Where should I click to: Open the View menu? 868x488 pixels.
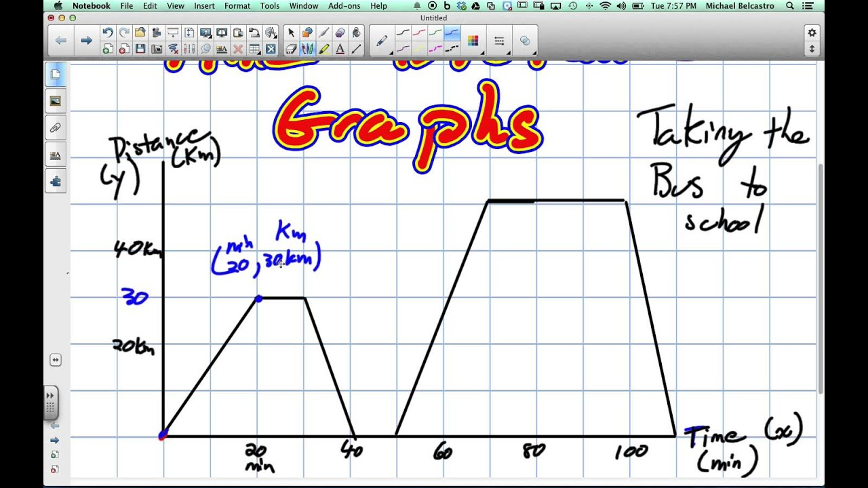tap(175, 6)
